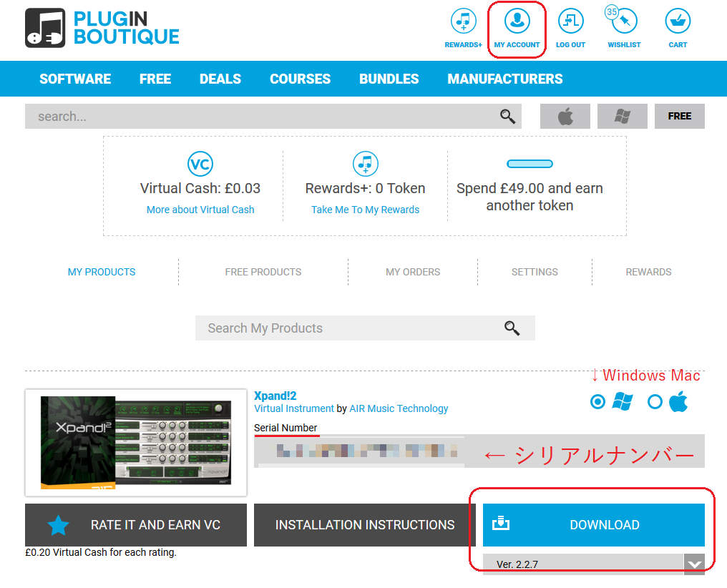Screen dimensions: 727x588
Task: Filter by Mac using Apple icon button
Action: (x=565, y=117)
